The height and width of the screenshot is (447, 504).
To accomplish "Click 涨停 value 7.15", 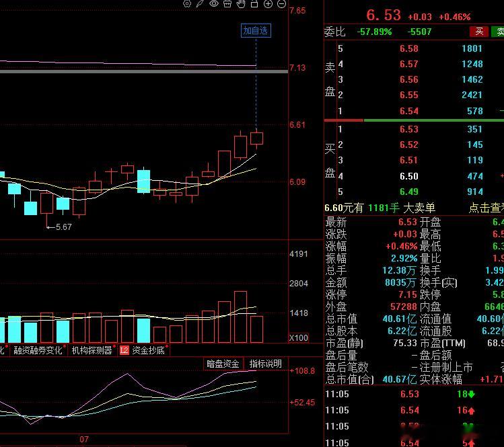I will [408, 294].
